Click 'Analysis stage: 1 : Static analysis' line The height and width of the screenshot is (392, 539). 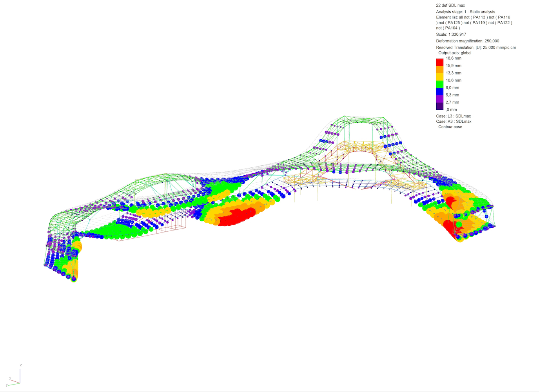click(x=466, y=12)
